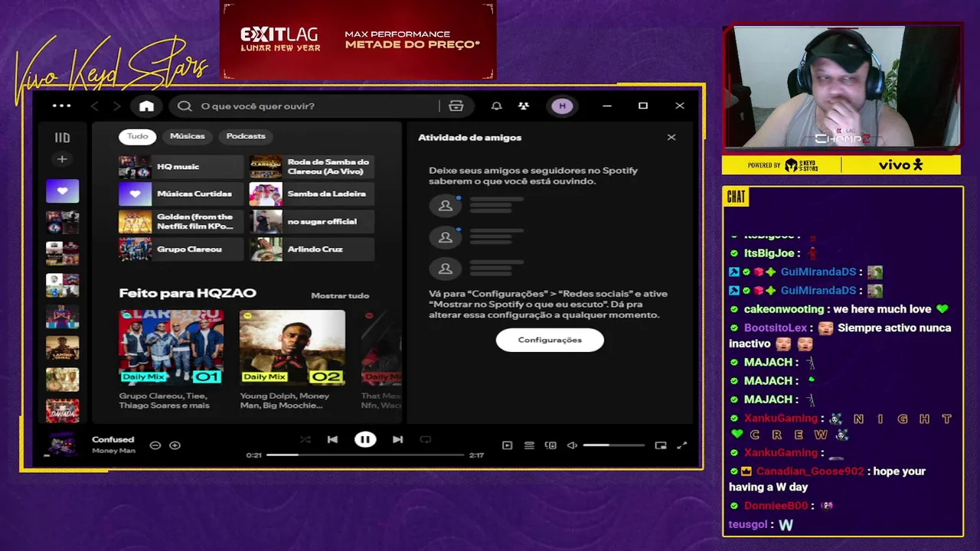Click the artist name 'Money Man'
The height and width of the screenshot is (551, 980).
[113, 451]
